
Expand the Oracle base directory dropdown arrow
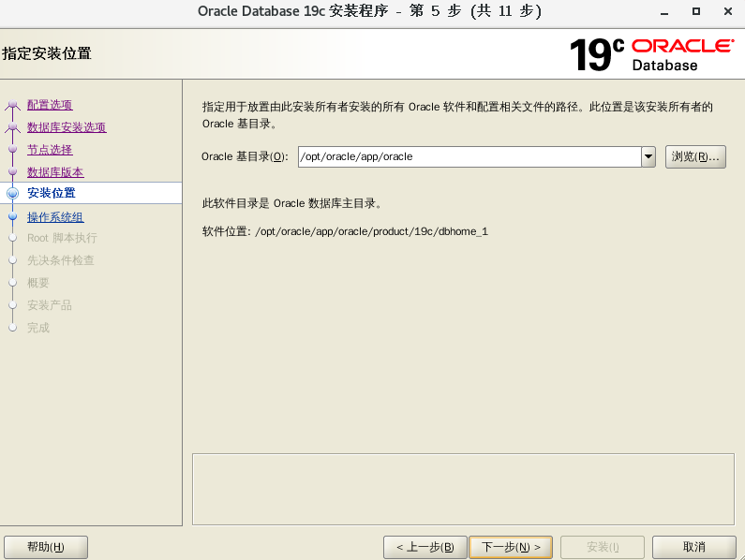(x=648, y=156)
